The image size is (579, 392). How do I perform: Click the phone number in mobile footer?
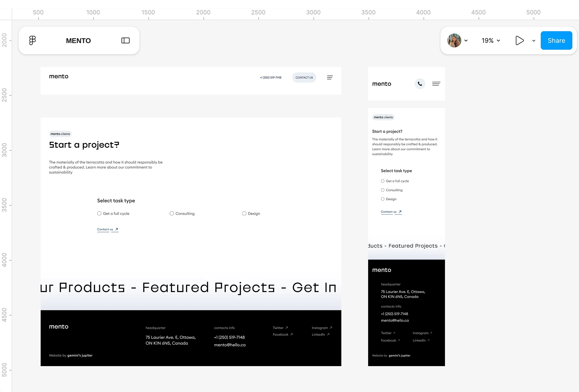[394, 314]
